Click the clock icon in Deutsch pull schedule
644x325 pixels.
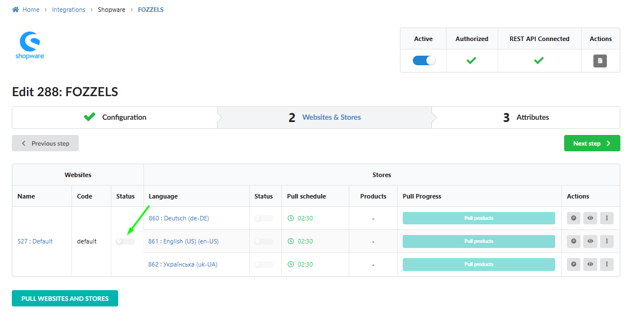[x=291, y=218]
